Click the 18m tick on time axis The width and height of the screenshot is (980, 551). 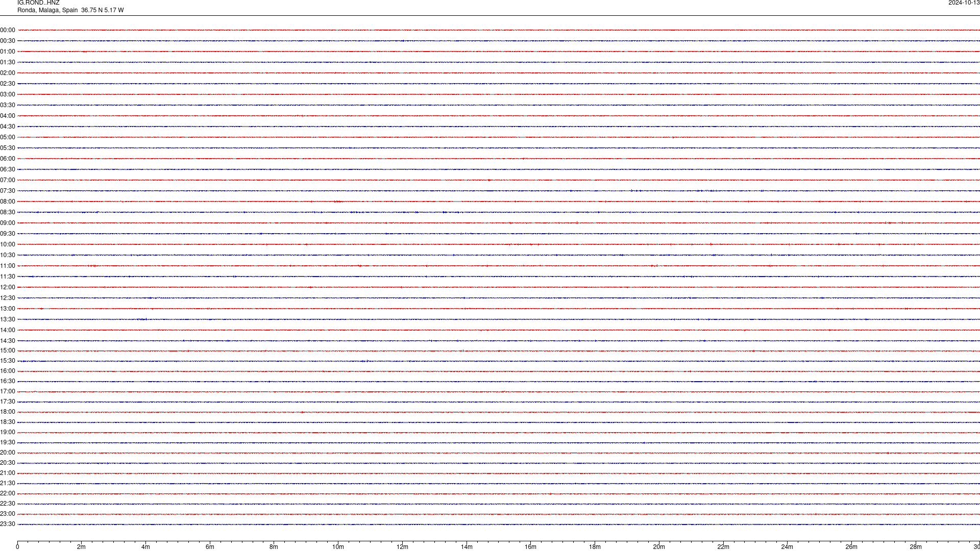(x=595, y=547)
